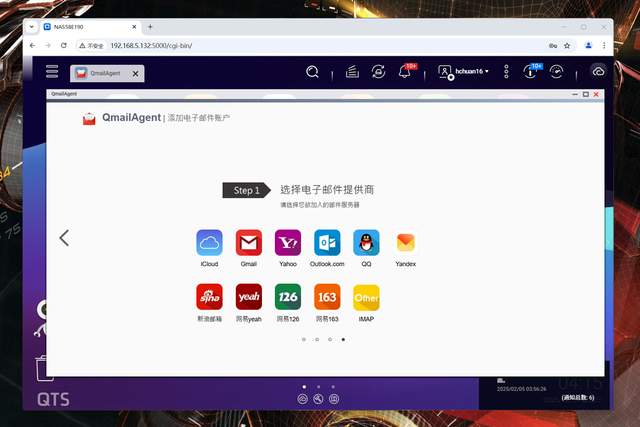Click the browser address bar URL
The image size is (640, 427).
pos(151,46)
